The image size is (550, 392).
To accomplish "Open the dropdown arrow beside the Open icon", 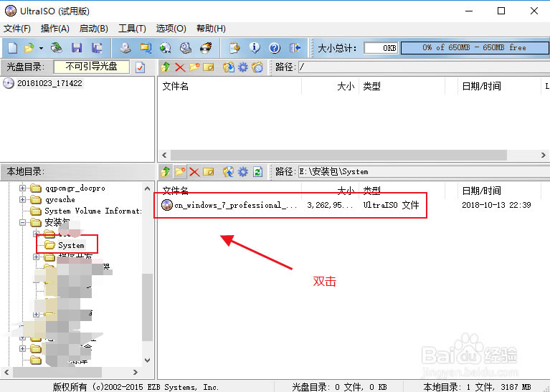I will (x=42, y=48).
